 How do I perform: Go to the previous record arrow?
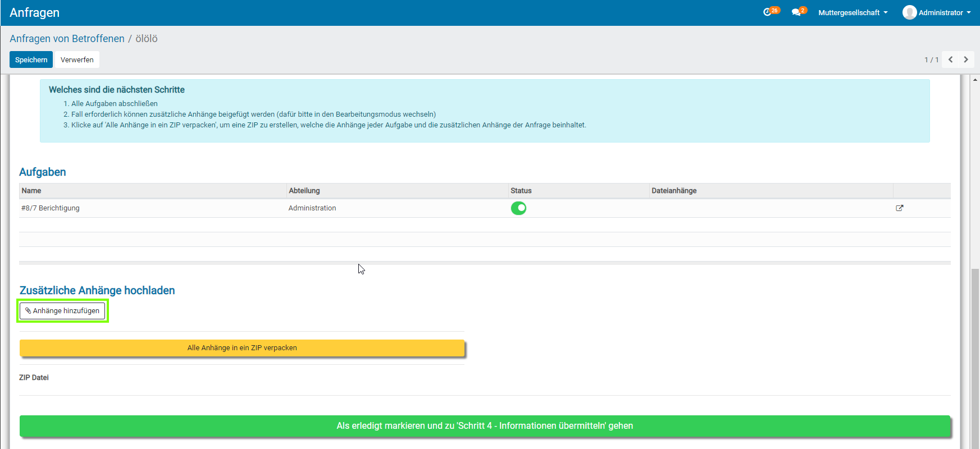pos(950,59)
